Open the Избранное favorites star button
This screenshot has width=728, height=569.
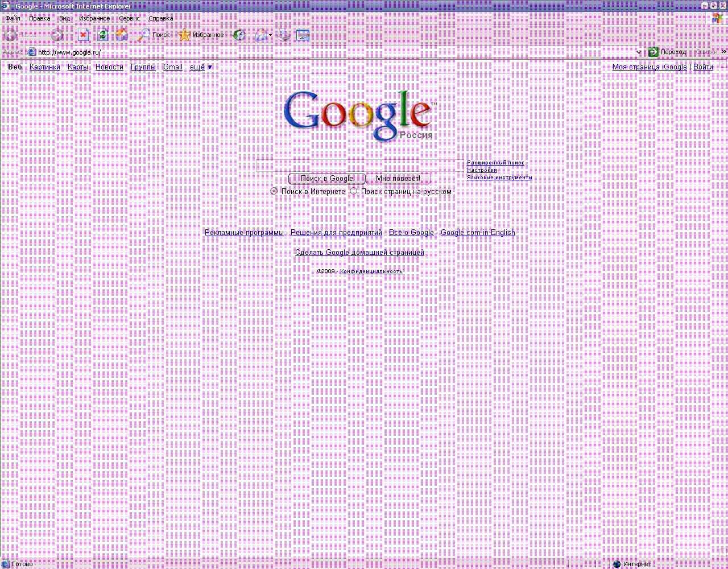[x=201, y=35]
